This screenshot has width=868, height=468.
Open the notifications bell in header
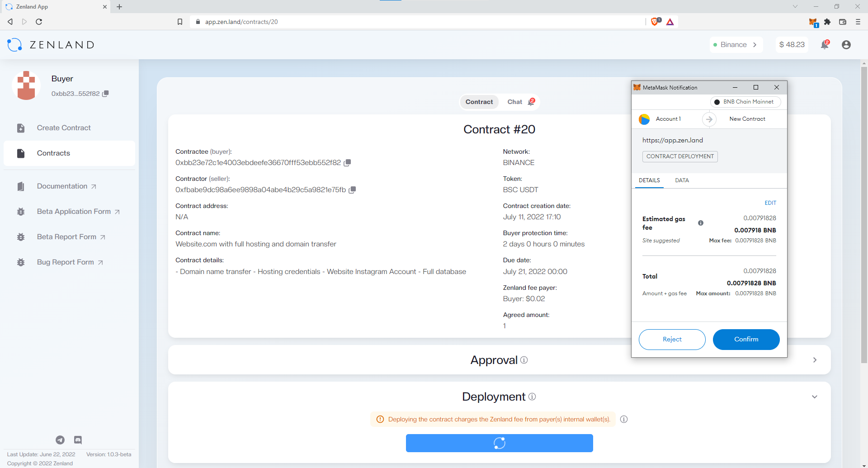click(x=825, y=44)
